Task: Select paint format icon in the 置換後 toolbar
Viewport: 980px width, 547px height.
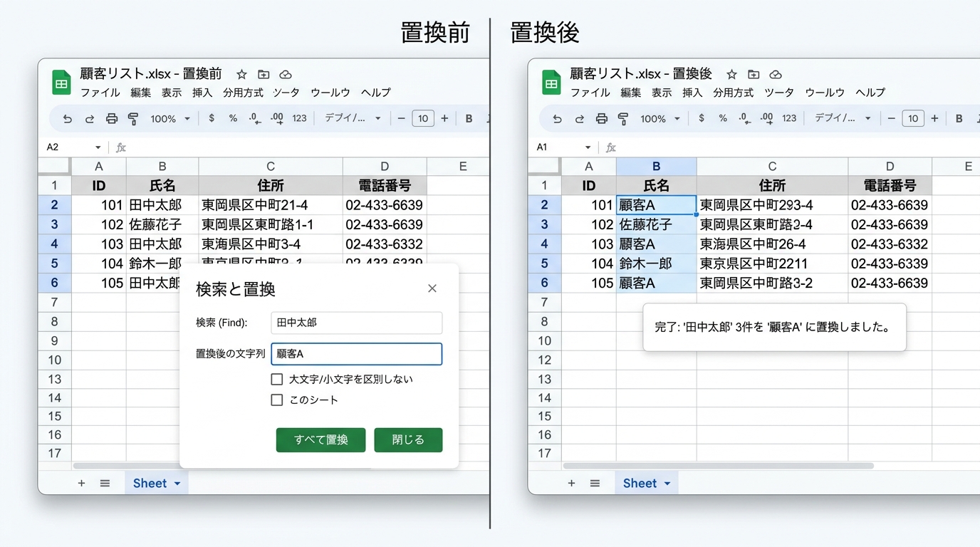Action: click(x=623, y=119)
